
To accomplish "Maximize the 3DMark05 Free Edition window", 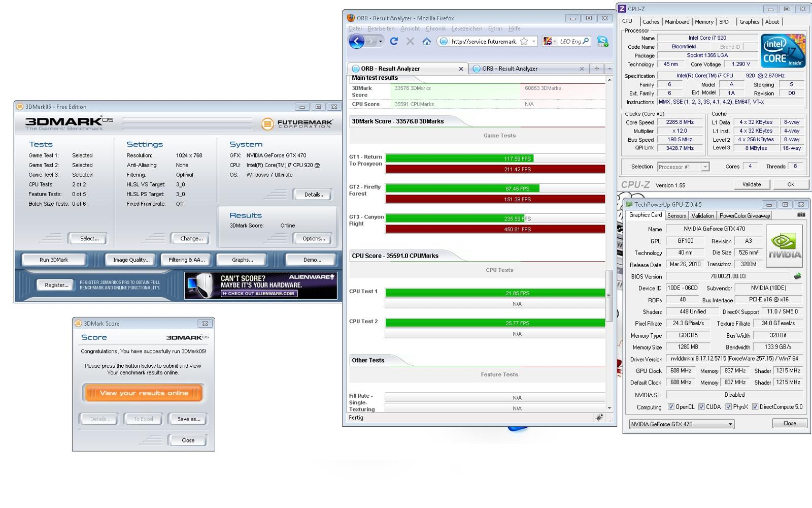I will (x=318, y=107).
